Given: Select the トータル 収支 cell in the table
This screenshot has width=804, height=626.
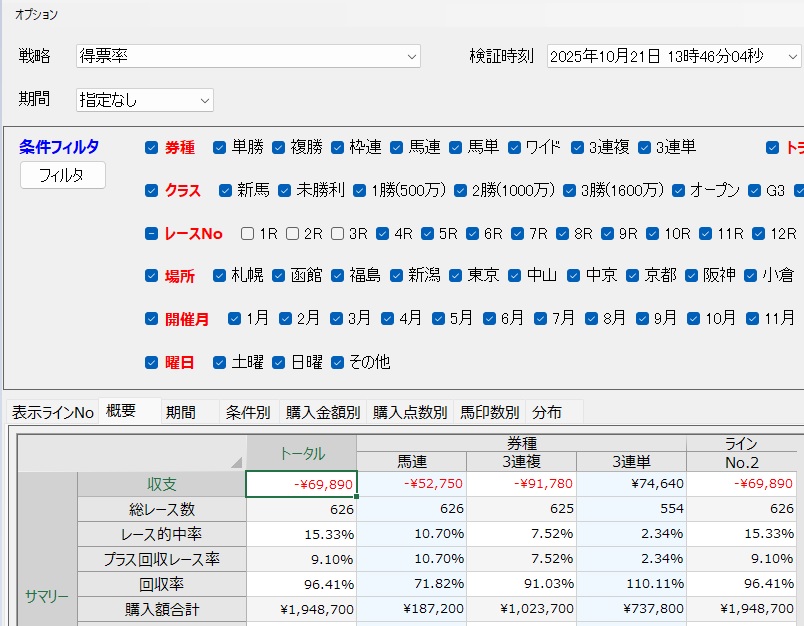Looking at the screenshot, I should [x=301, y=484].
